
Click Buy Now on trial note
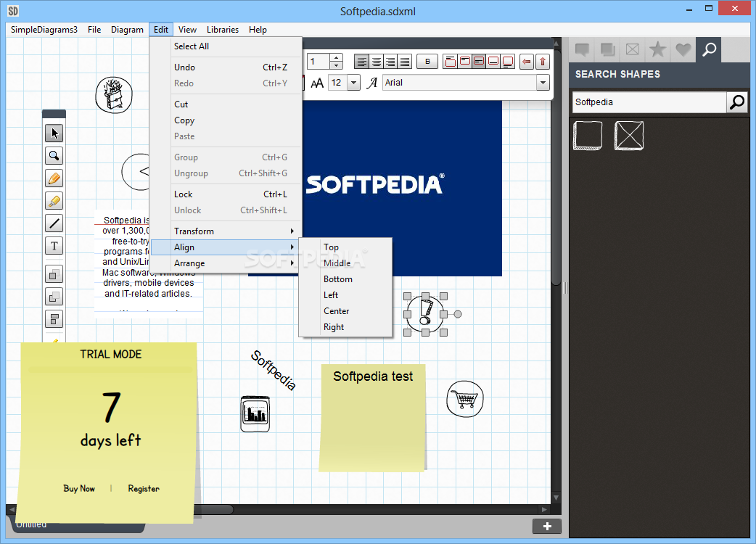click(x=79, y=489)
